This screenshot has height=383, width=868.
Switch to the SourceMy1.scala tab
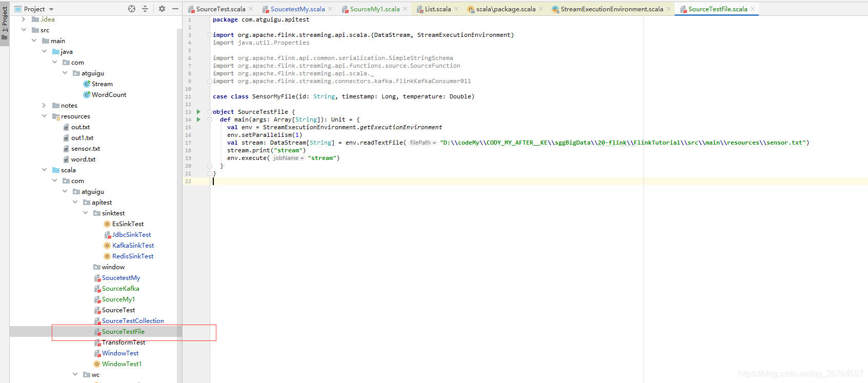click(375, 9)
